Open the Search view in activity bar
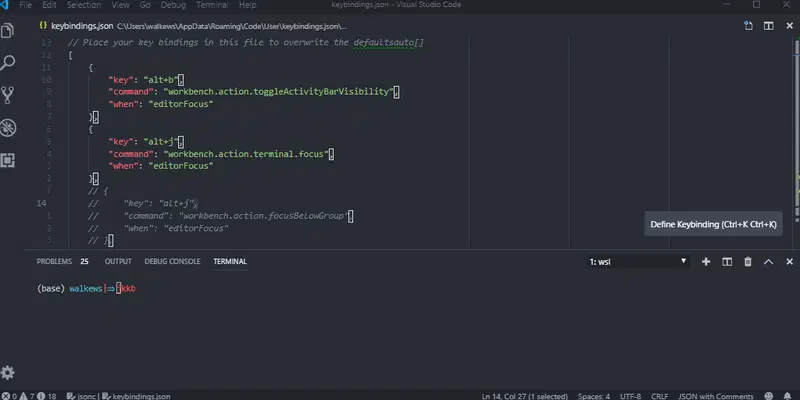This screenshot has height=400, width=800. pos(8,63)
